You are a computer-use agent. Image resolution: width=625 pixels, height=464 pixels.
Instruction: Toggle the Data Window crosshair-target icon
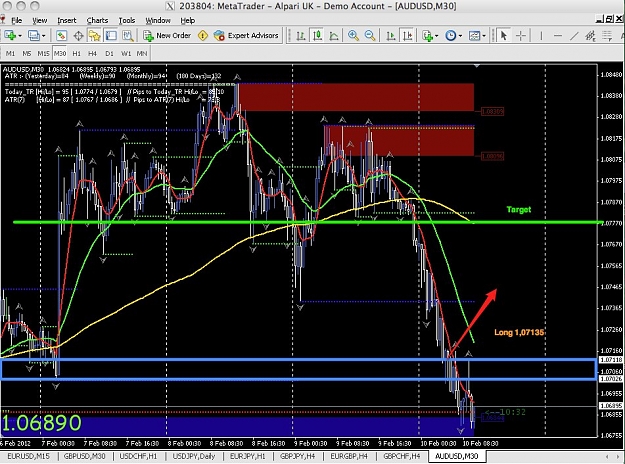78,36
